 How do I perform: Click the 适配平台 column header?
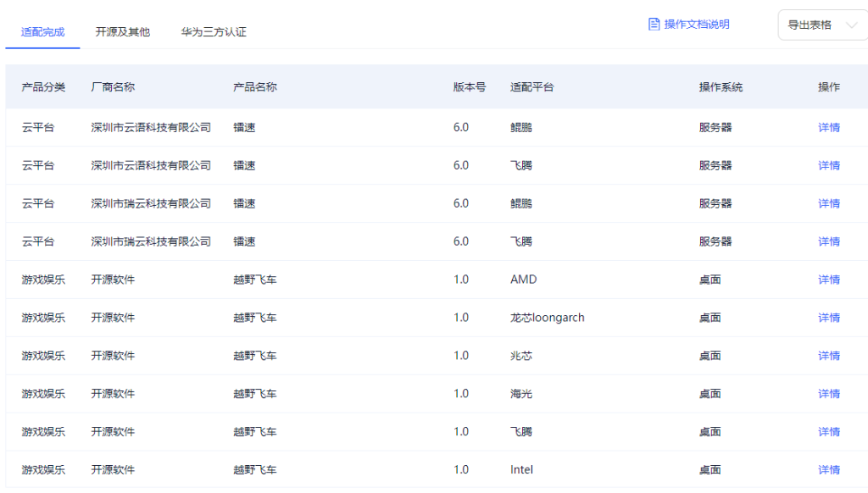coord(531,87)
